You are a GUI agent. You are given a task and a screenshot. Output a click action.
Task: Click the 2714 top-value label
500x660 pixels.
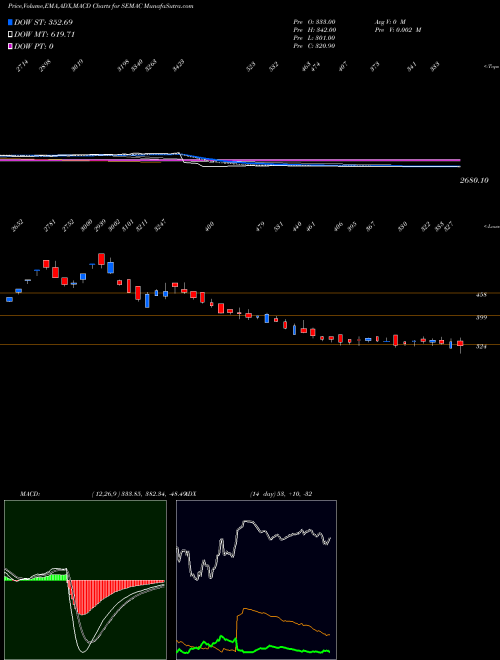click(23, 67)
